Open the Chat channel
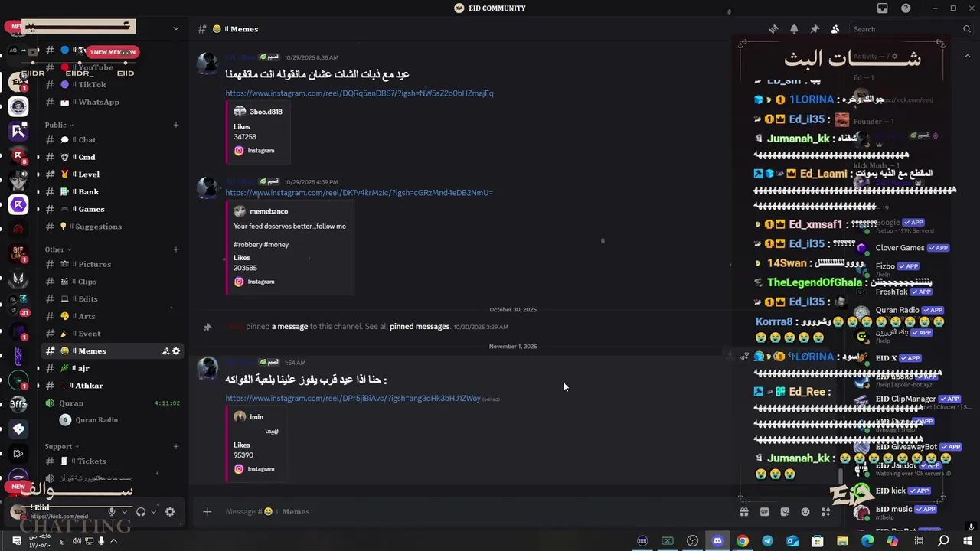The height and width of the screenshot is (551, 980). (112, 140)
